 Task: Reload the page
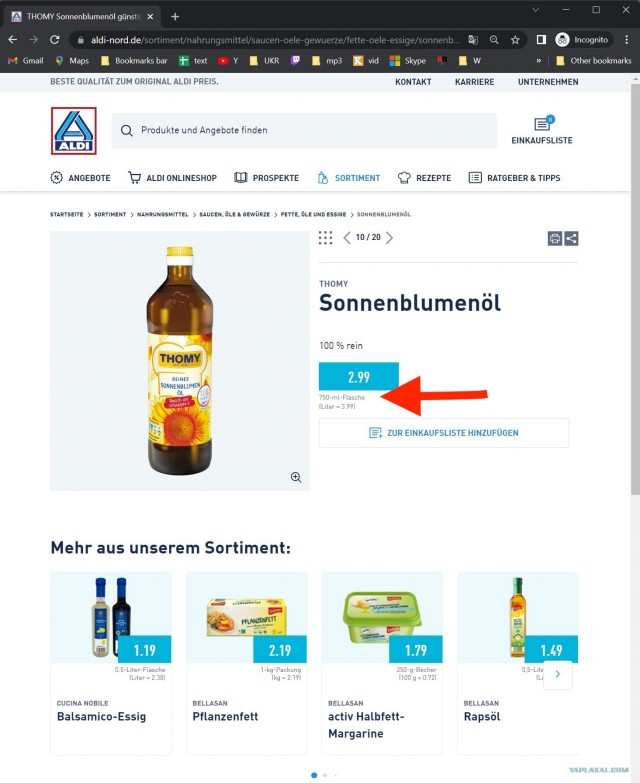[55, 39]
